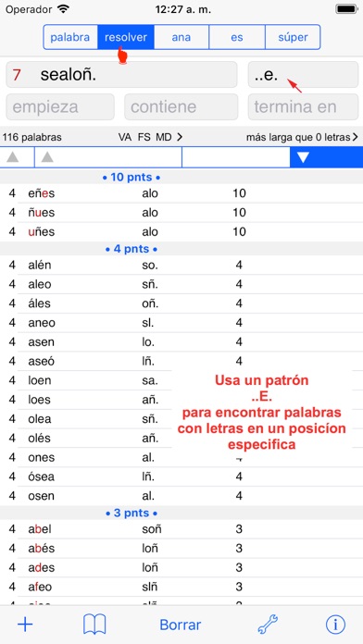Select the es language segment

pos(237,37)
